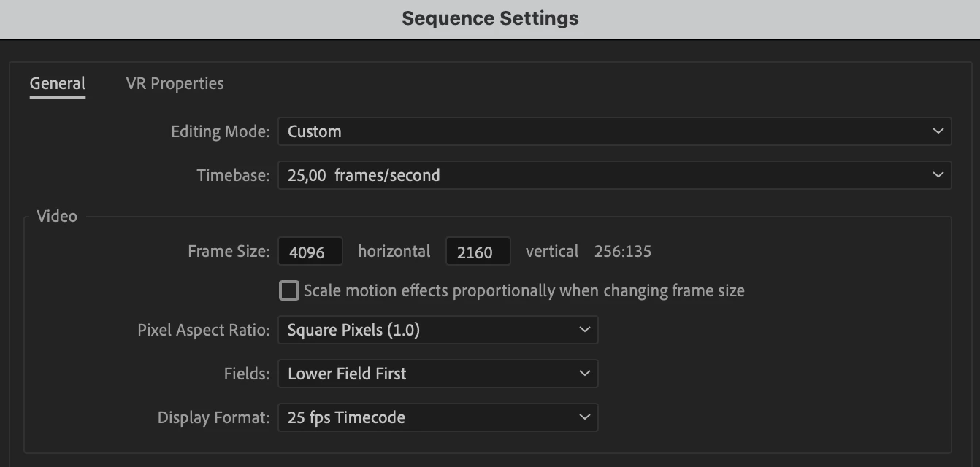Click the Square Pixels dropdown chevron arrow
Viewport: 980px width, 467px height.
[584, 330]
